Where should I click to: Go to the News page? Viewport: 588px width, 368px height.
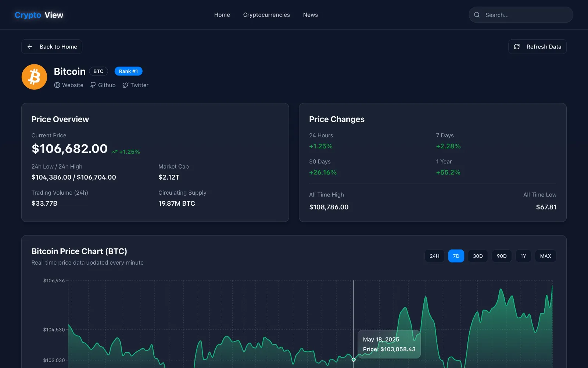coord(311,15)
